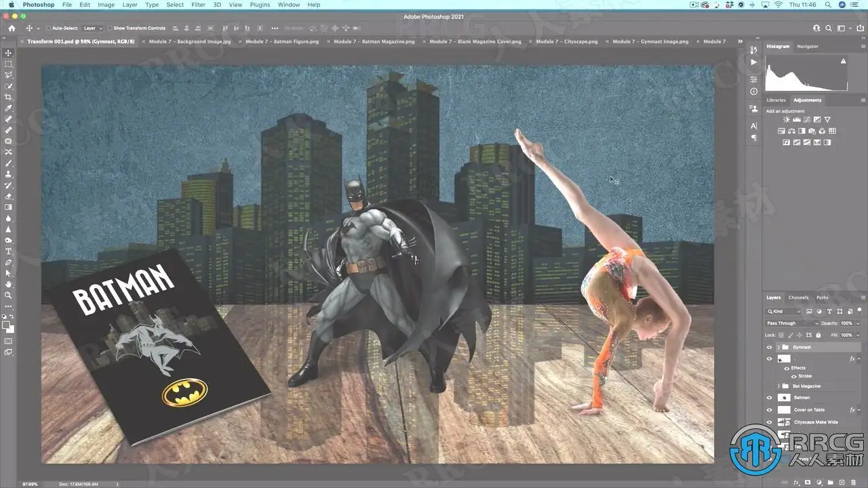The width and height of the screenshot is (868, 488).
Task: Select the Cityscape Make Wide layer
Action: coord(816,422)
